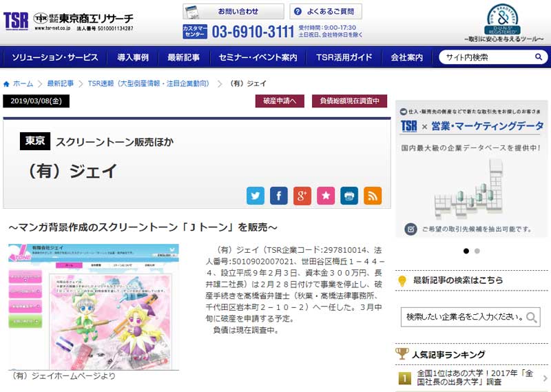Viewport: 551px width, 392px height.
Task: Click the search magnifier beside company name field
Action: 532,318
